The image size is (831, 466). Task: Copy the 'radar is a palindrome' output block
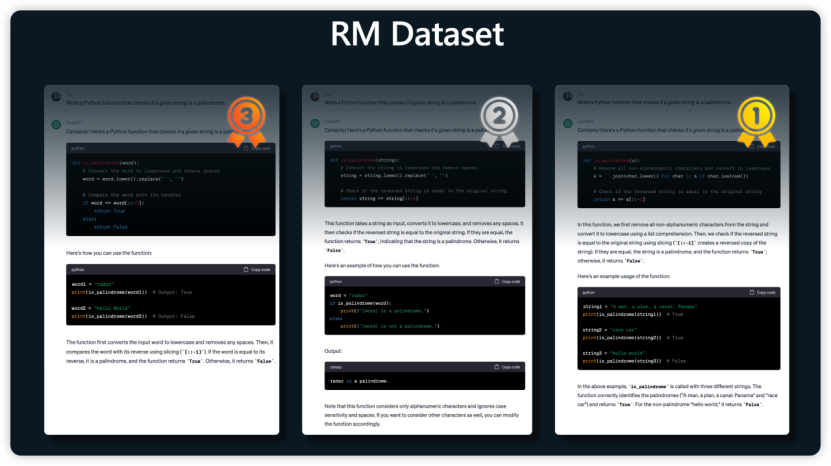[511, 367]
